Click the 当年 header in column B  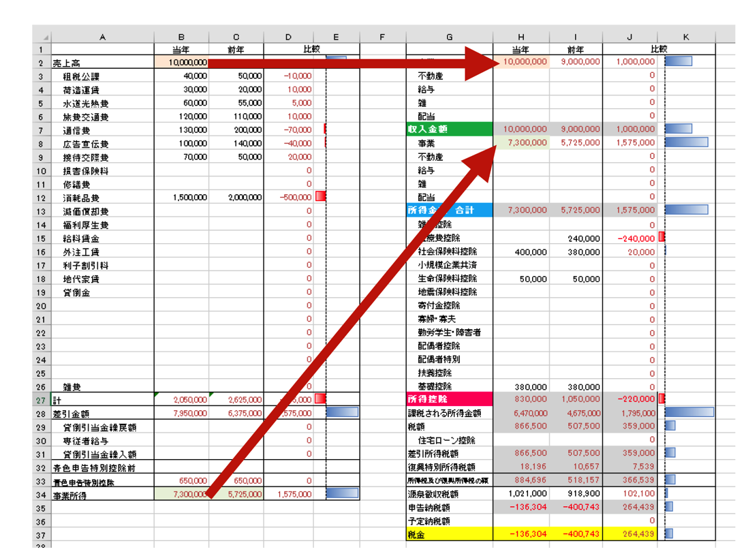181,50
